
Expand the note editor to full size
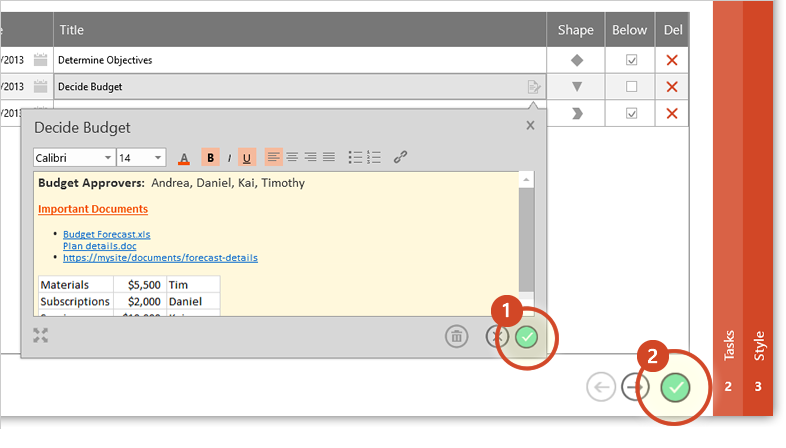pyautogui.click(x=41, y=335)
